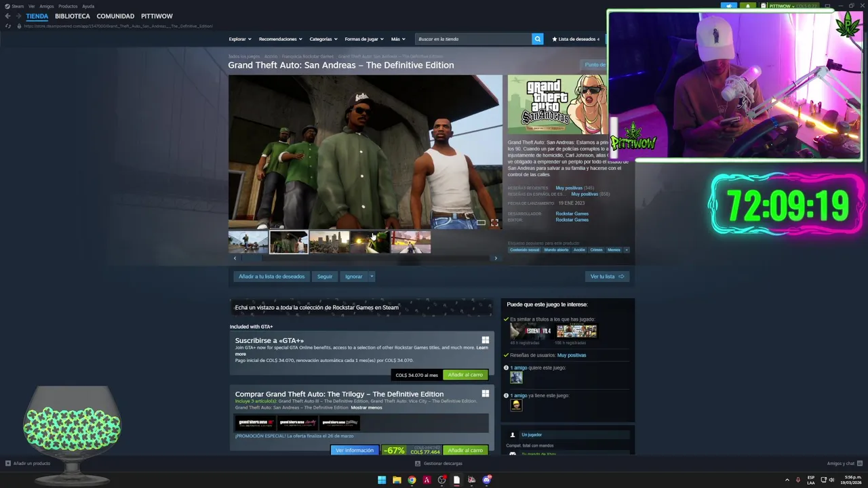The height and width of the screenshot is (488, 868).
Task: Click the fullscreen icon on the screenshot viewer
Action: pos(494,222)
